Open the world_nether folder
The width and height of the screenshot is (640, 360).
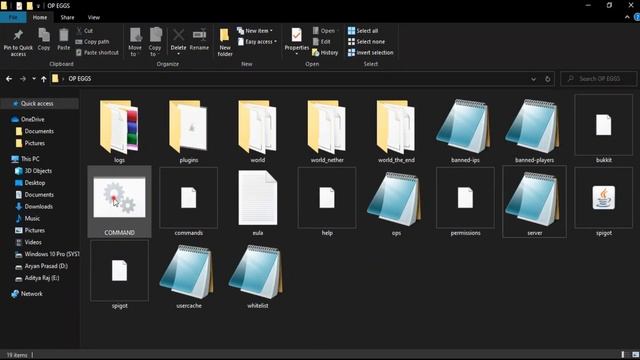pyautogui.click(x=327, y=131)
